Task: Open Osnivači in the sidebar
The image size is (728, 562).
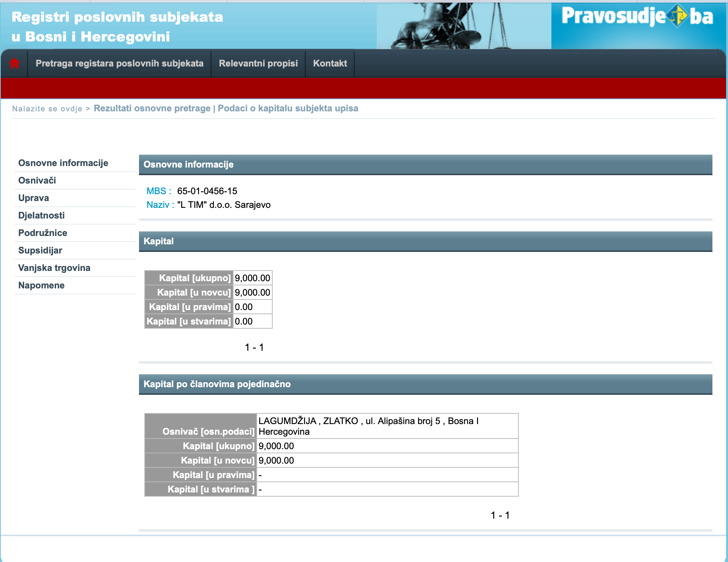Action: (37, 180)
